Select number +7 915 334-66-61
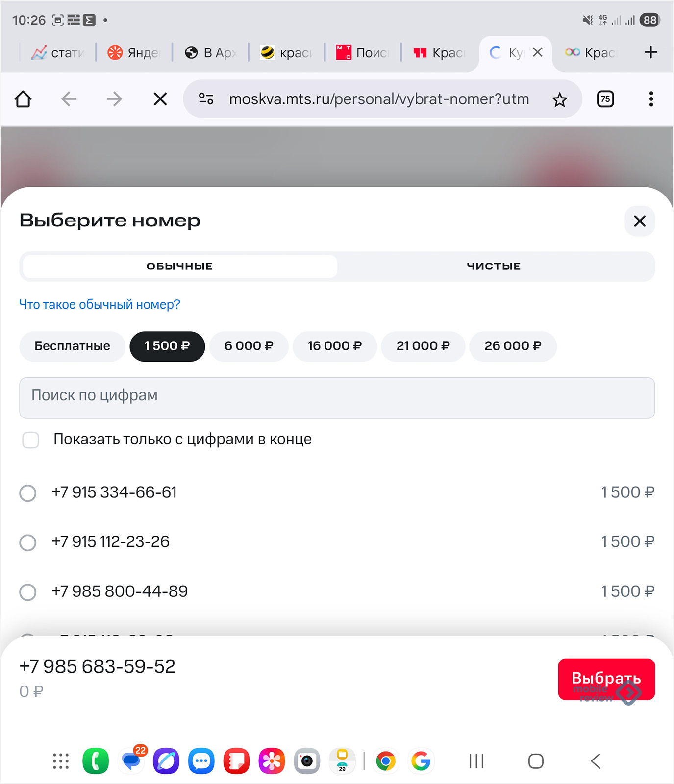The width and height of the screenshot is (674, 784). [28, 493]
